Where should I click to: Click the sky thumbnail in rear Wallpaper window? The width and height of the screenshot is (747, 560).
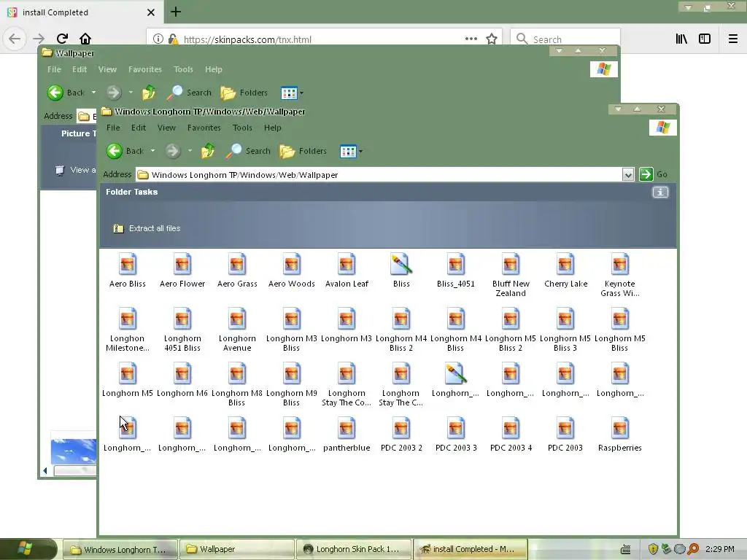(74, 451)
